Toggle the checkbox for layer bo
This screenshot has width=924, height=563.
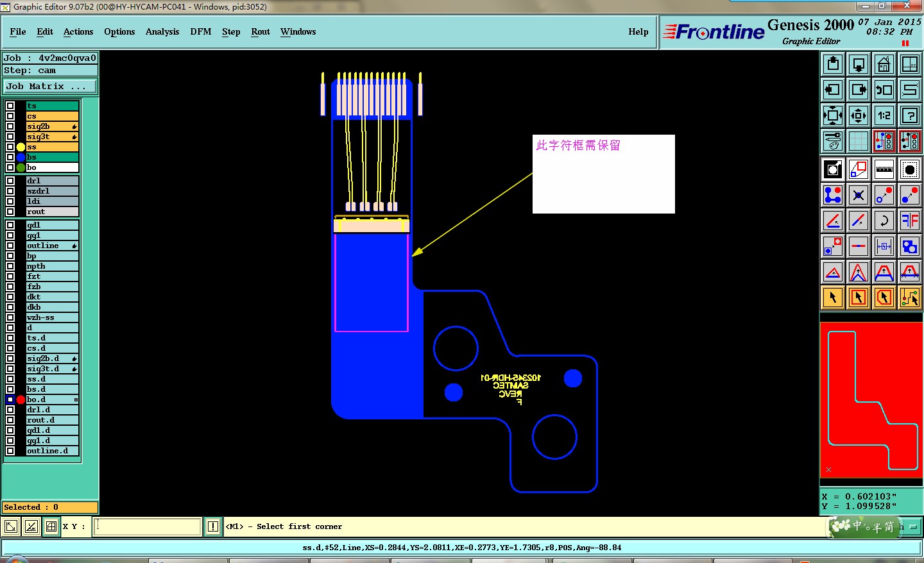point(10,167)
